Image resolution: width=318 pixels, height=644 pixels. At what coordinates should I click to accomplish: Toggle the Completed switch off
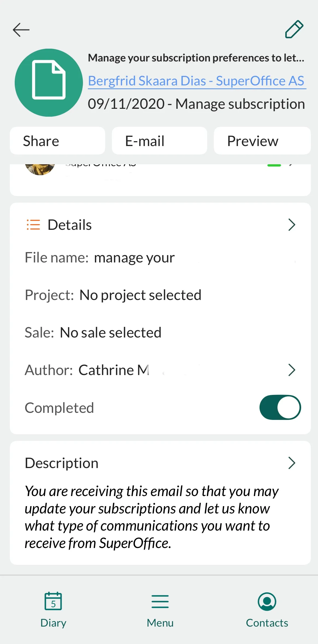pos(280,407)
